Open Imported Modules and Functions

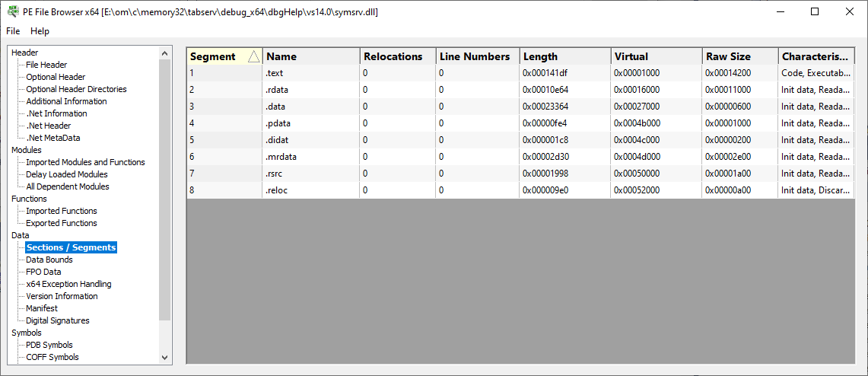85,162
